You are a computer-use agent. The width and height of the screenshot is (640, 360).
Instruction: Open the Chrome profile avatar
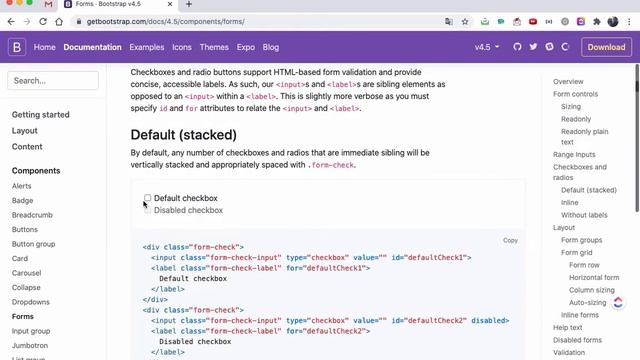[613, 22]
